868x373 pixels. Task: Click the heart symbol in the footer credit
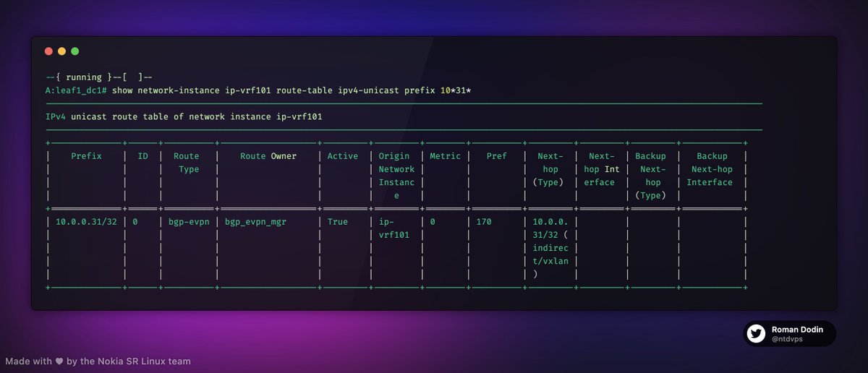click(x=61, y=361)
